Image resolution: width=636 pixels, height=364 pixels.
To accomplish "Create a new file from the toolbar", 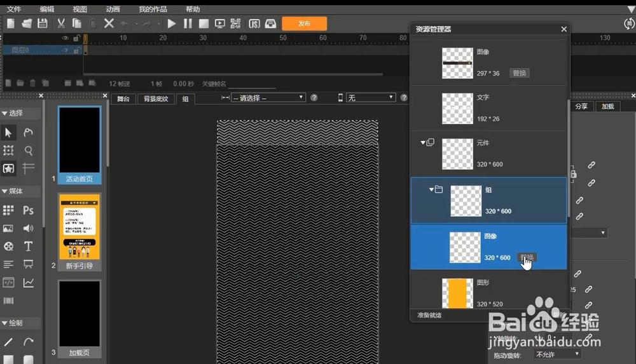I will click(11, 24).
